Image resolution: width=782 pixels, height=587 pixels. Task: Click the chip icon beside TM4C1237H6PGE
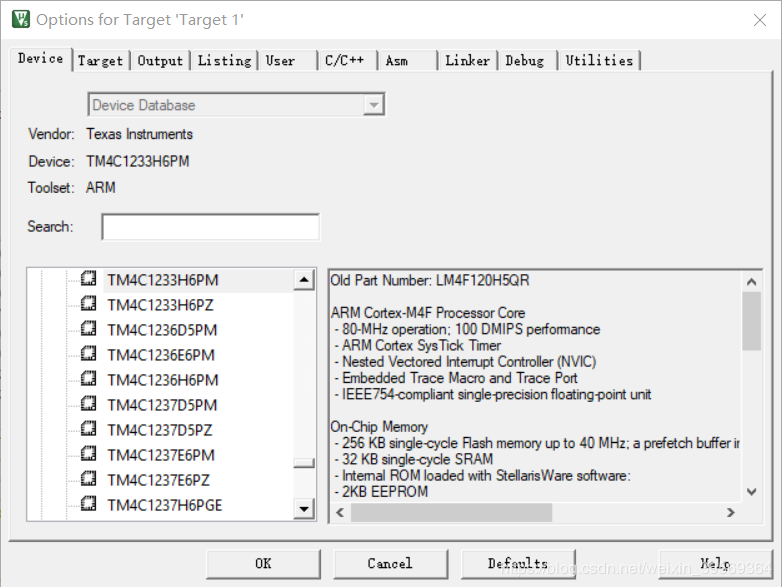tap(88, 503)
